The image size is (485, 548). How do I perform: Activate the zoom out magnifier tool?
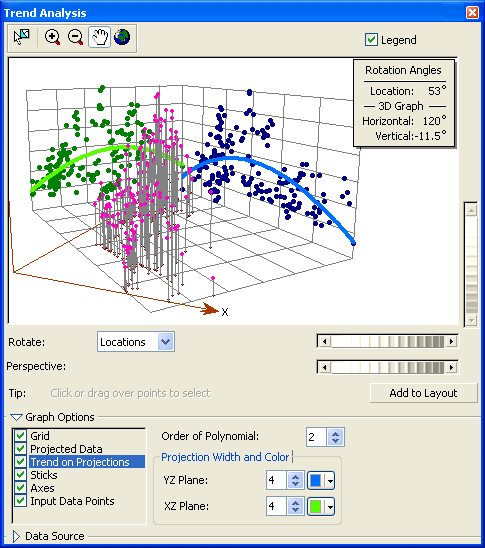coord(75,37)
